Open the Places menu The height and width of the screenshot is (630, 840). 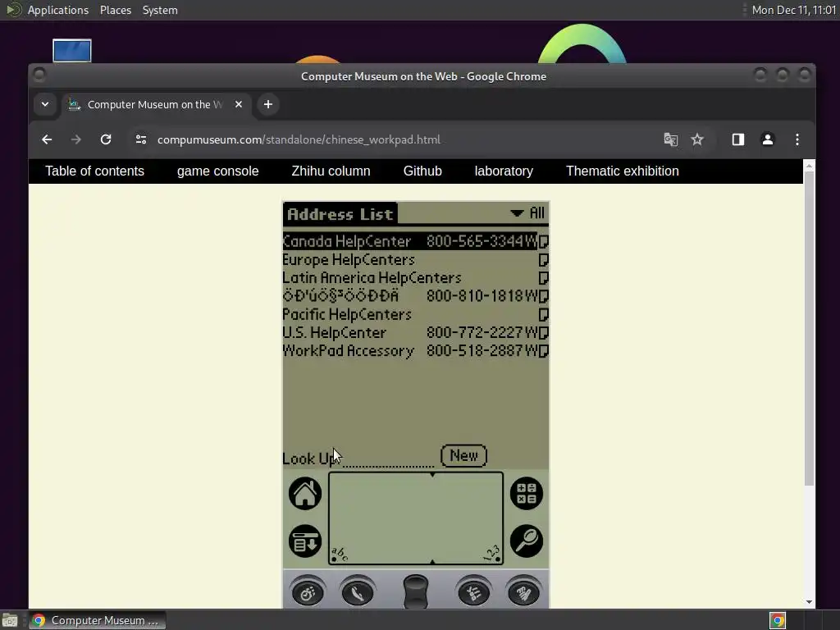pos(116,10)
